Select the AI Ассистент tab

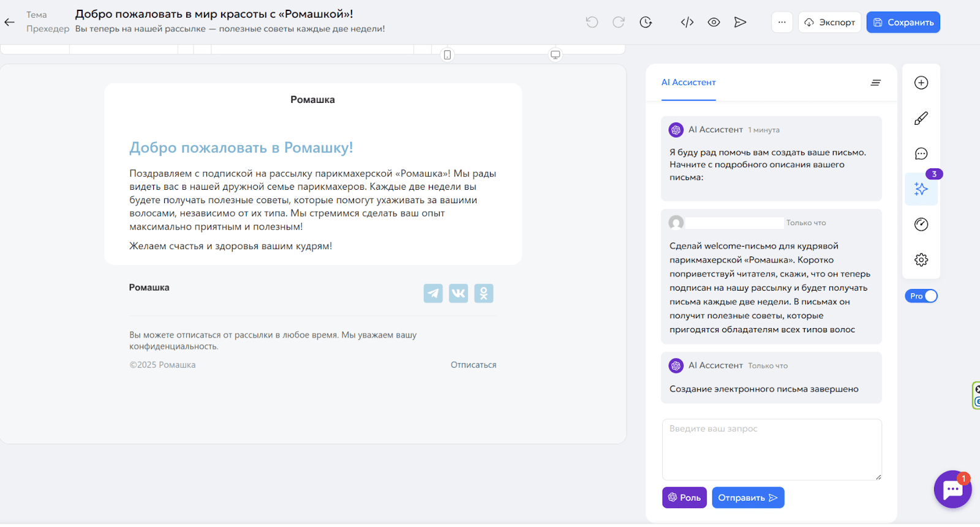coord(688,83)
